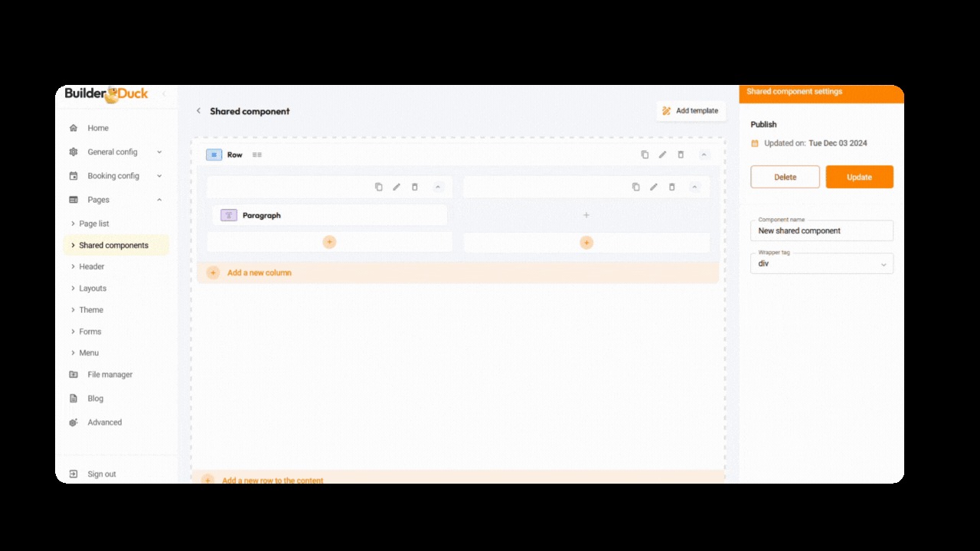Expand the General config menu
The width and height of the screenshot is (980, 551).
tap(115, 152)
